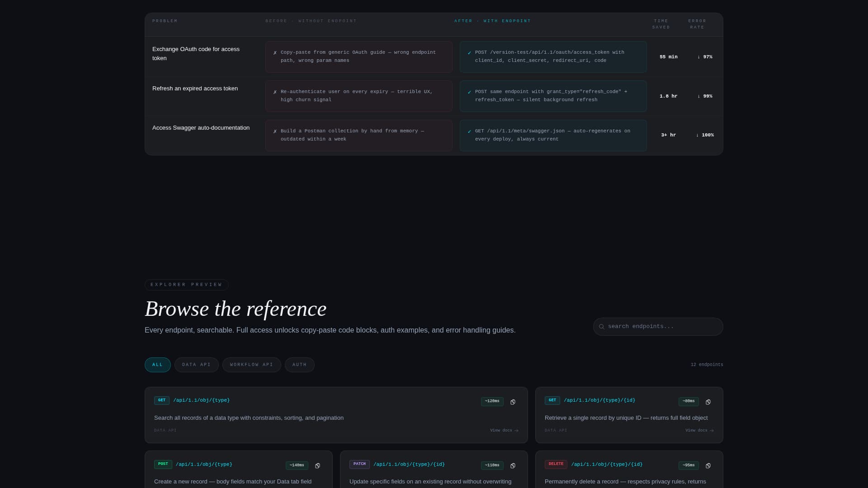Click the PROBLEM column header
The width and height of the screenshot is (868, 488).
pos(165,21)
